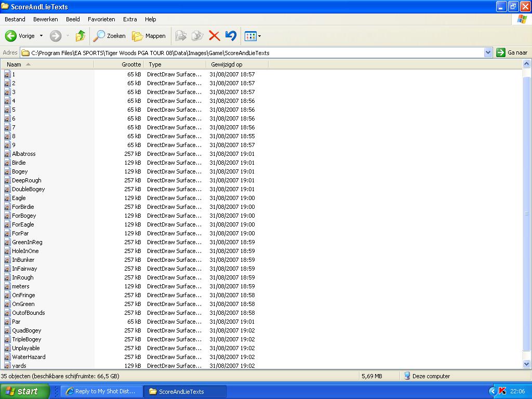Click the Windows start button
Screen dimensions: 532x399
coord(24,391)
